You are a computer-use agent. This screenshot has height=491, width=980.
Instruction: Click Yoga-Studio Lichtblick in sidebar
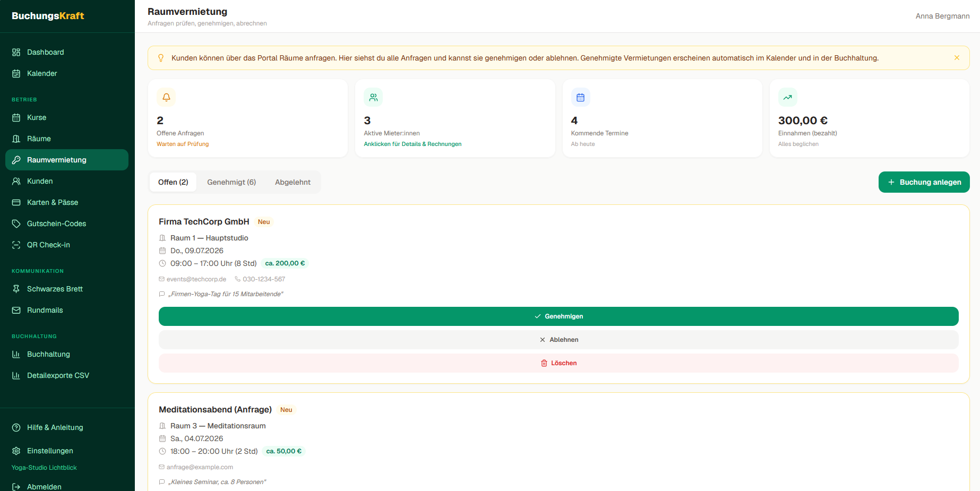click(44, 468)
